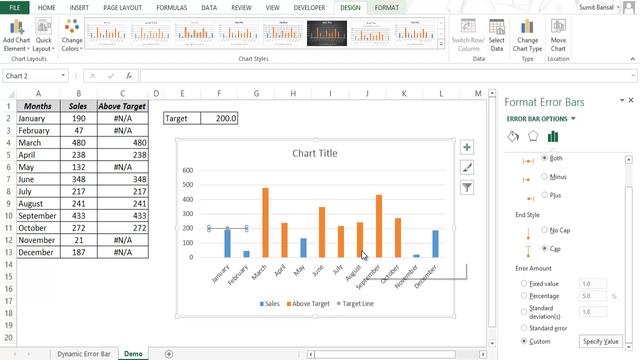This screenshot has width=640, height=360.
Task: Choose Percentage error amount
Action: coord(524,296)
